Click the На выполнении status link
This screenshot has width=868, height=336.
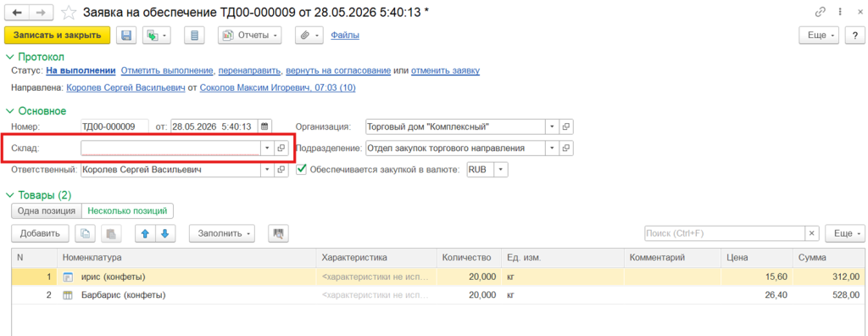[81, 71]
